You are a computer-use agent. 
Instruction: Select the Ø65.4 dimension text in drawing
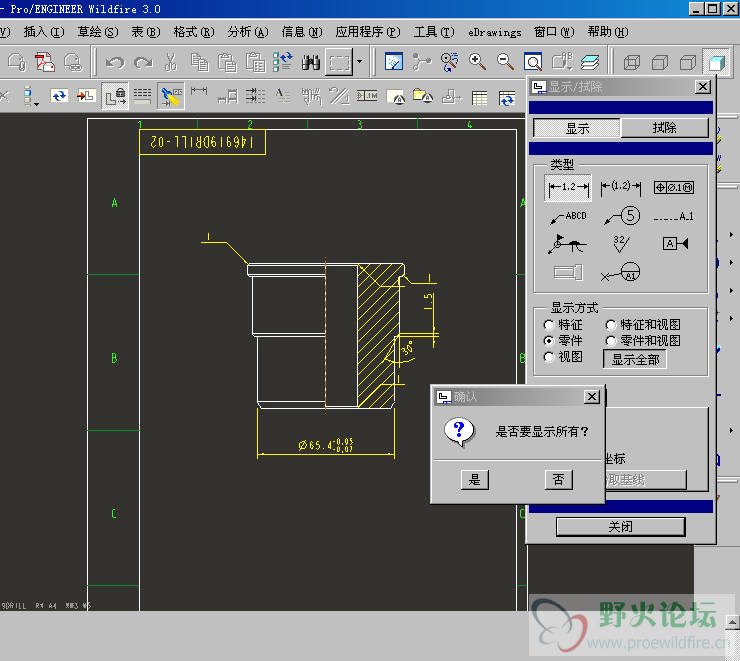tap(326, 445)
